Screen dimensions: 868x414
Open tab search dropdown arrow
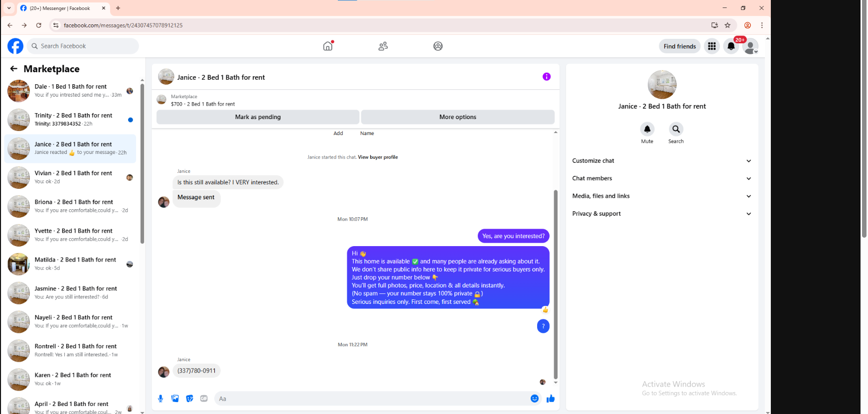pyautogui.click(x=9, y=8)
